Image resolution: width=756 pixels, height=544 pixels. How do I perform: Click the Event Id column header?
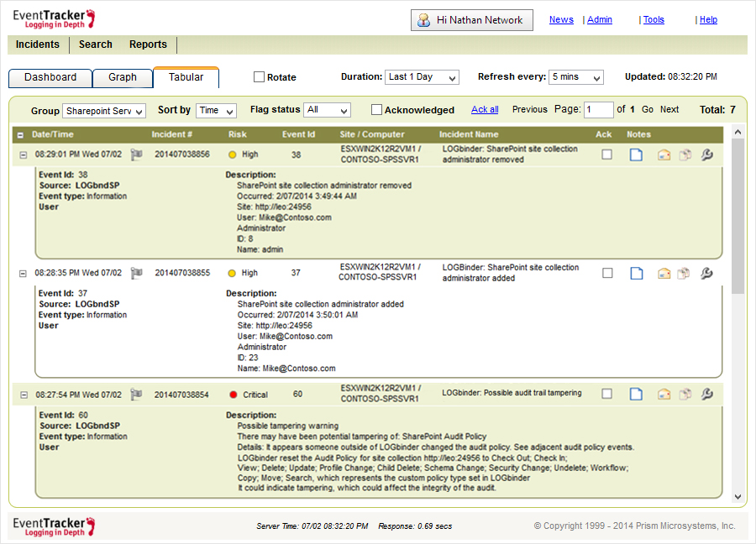(x=298, y=134)
